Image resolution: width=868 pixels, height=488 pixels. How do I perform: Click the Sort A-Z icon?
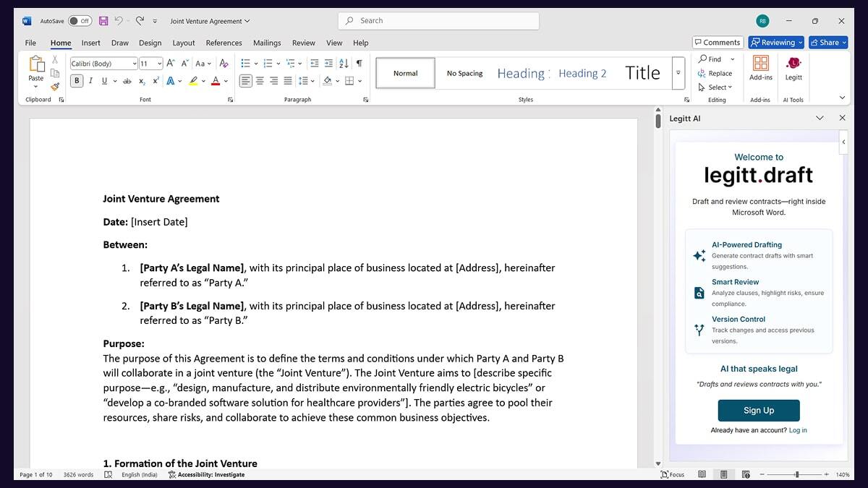click(344, 64)
